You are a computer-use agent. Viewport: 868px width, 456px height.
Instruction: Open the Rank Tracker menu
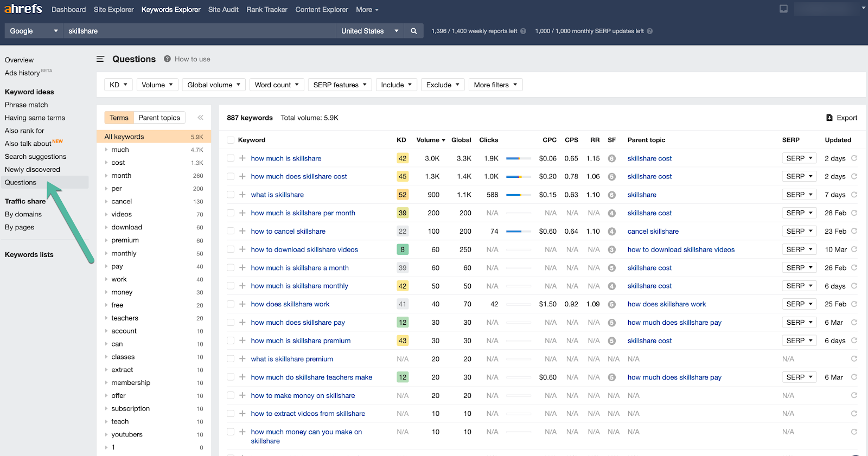(267, 9)
